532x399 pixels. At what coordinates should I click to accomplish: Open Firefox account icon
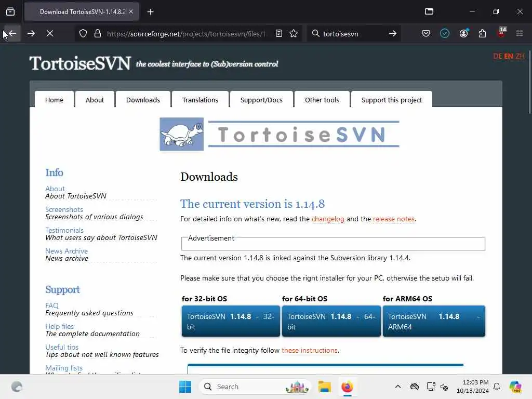pyautogui.click(x=463, y=34)
